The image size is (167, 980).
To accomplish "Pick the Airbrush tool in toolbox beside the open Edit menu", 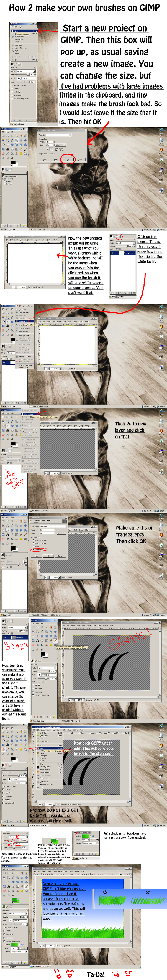I will click(x=8, y=749).
